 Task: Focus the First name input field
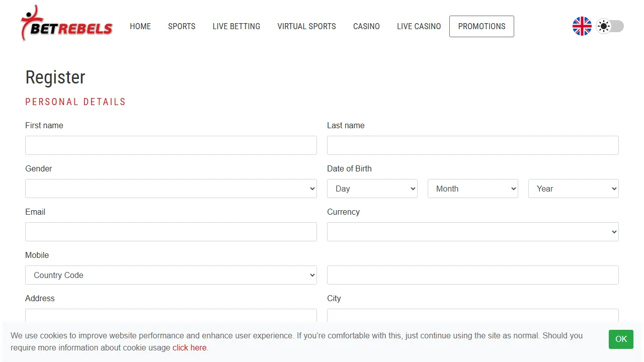pos(171,145)
